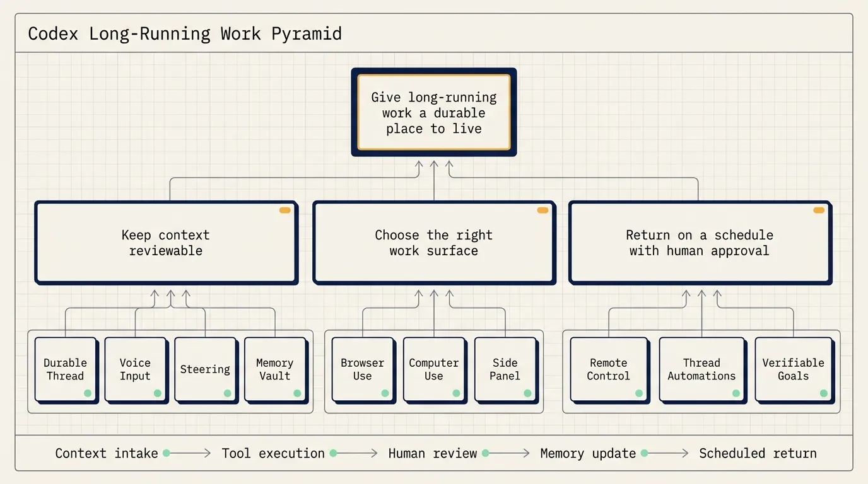The width and height of the screenshot is (868, 484).
Task: Click green dot on Voice Input card
Action: coord(158,393)
